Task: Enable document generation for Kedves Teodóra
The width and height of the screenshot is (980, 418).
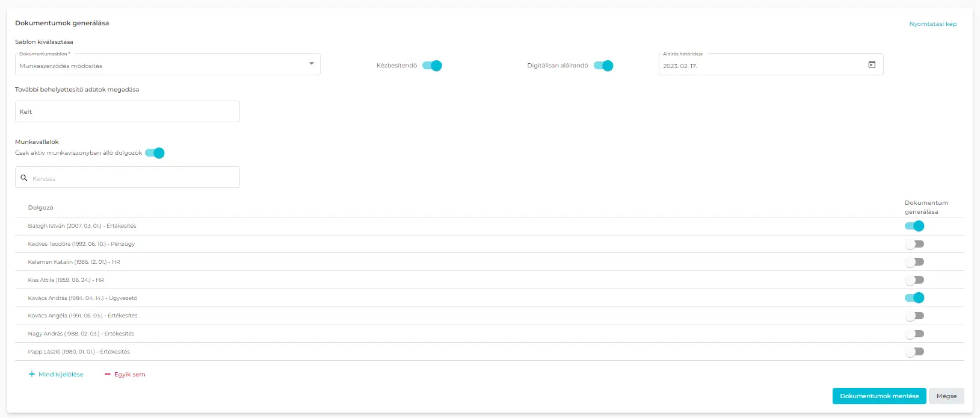Action: point(914,245)
